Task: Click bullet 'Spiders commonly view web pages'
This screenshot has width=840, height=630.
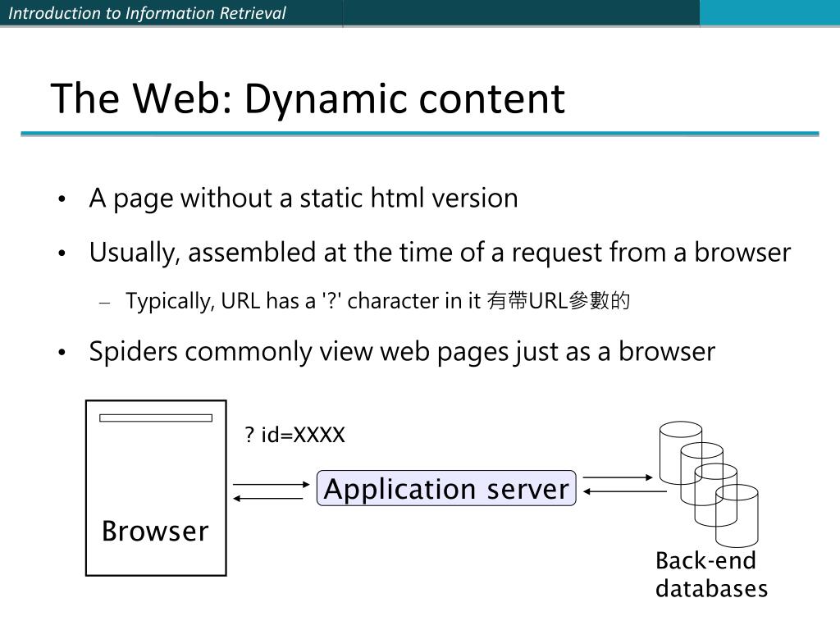Action: [402, 353]
